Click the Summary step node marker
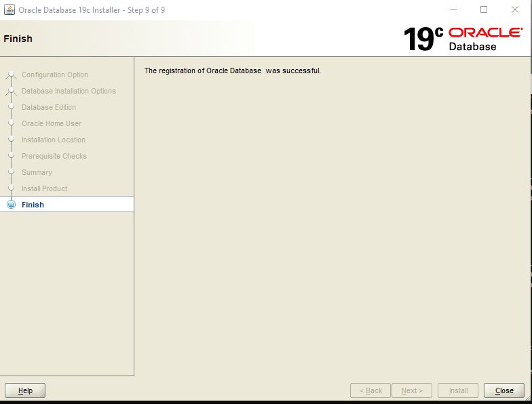This screenshot has height=404, width=532. click(11, 171)
